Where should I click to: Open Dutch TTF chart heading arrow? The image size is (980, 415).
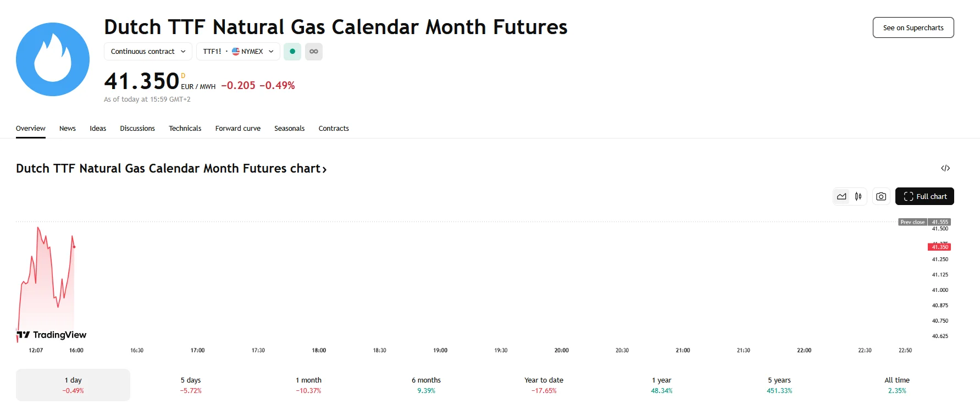click(324, 169)
